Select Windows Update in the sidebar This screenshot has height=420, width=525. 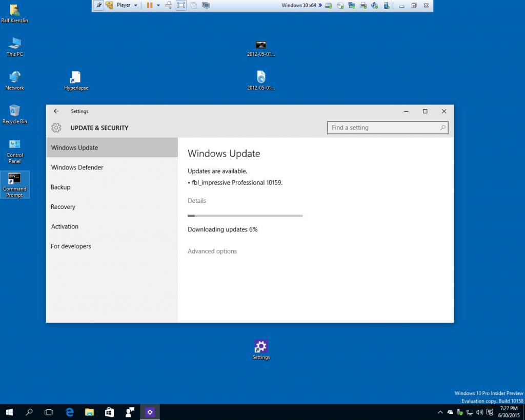click(x=112, y=148)
